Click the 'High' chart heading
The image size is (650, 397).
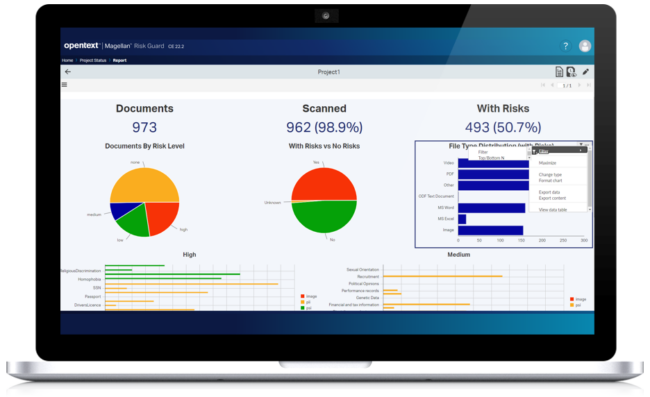189,254
